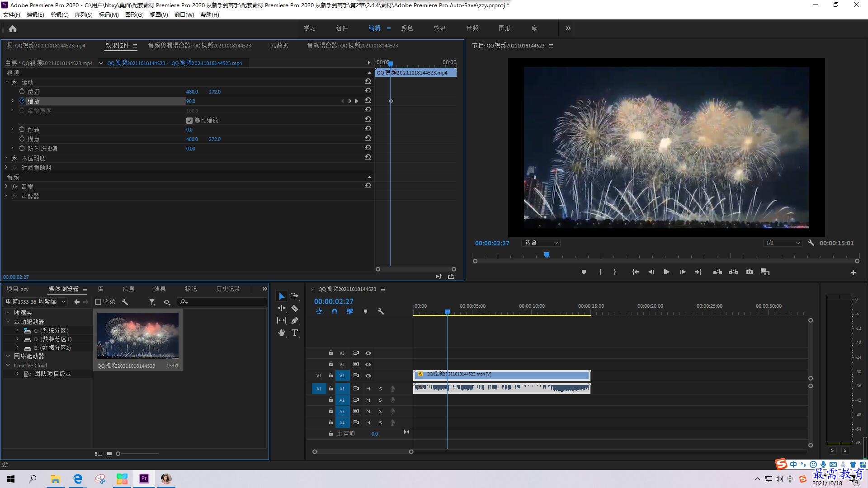The height and width of the screenshot is (488, 868).
Task: Open timeline display settings wrench
Action: tap(381, 311)
